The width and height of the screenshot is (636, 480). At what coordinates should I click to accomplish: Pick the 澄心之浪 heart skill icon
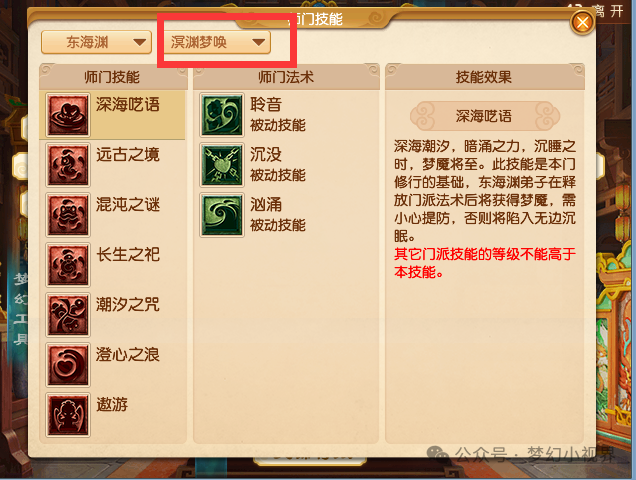click(x=68, y=365)
